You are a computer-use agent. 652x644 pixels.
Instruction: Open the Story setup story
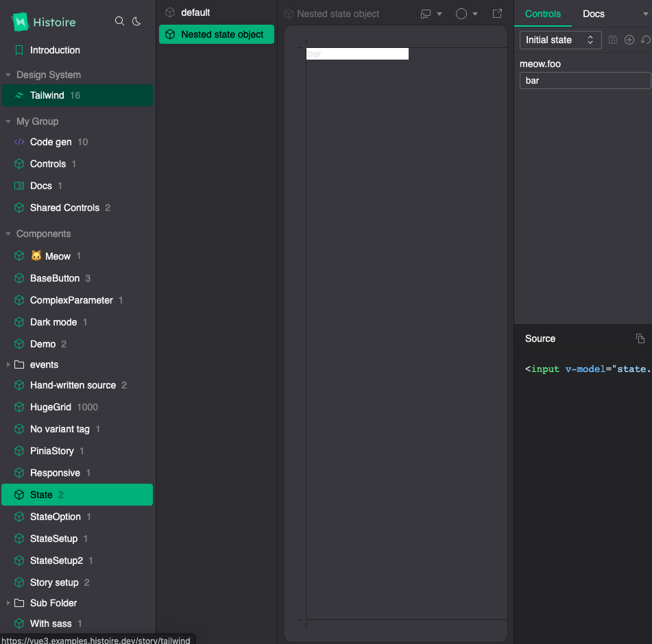tap(77, 582)
